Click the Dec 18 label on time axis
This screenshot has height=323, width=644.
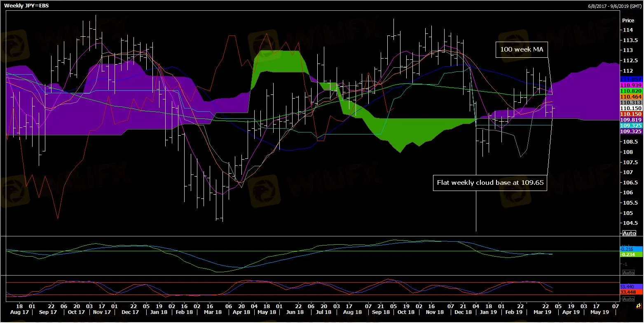pos(463,312)
